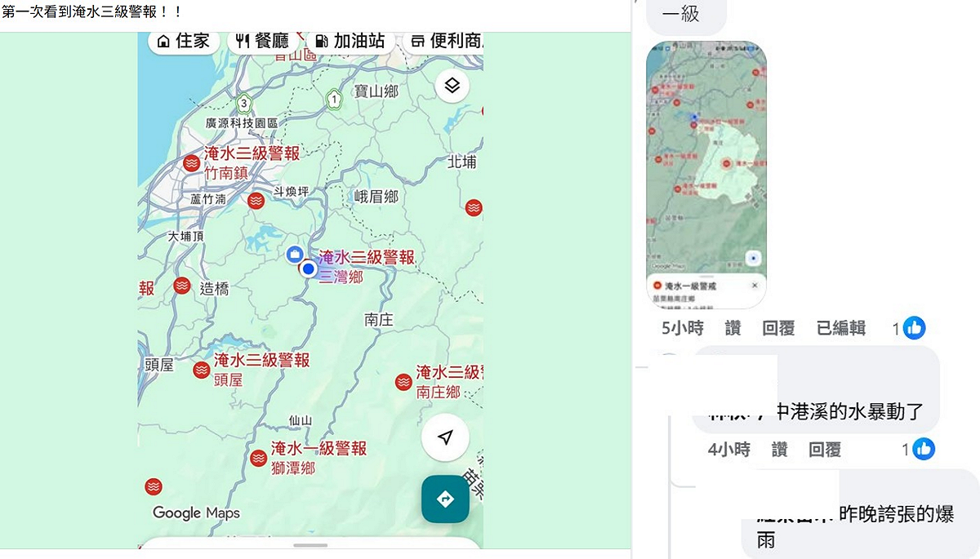Select the 餐廳 chip

(262, 41)
